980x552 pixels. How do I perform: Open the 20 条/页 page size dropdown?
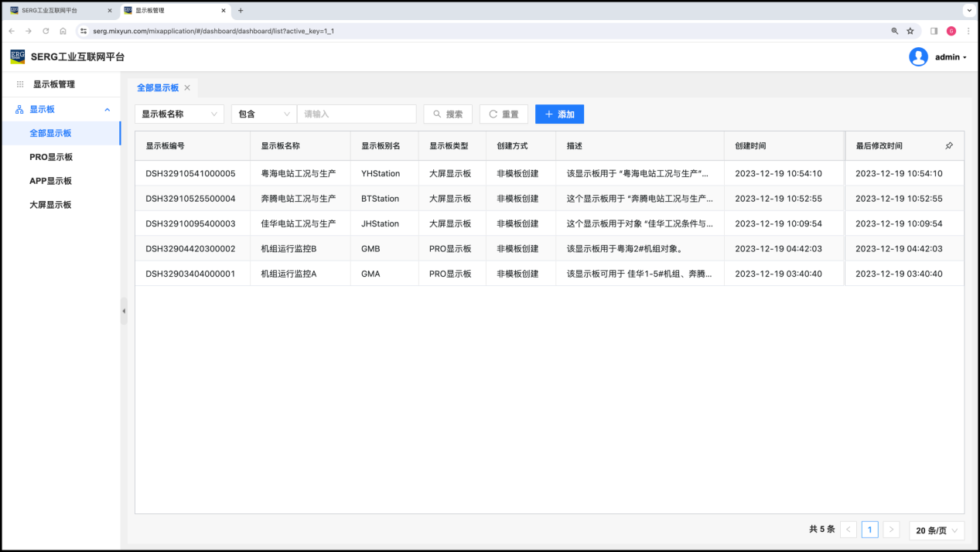coord(937,530)
